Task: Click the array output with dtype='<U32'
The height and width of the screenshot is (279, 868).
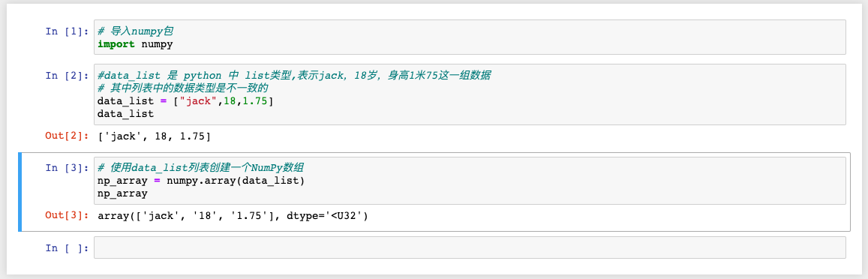Action: click(x=233, y=216)
